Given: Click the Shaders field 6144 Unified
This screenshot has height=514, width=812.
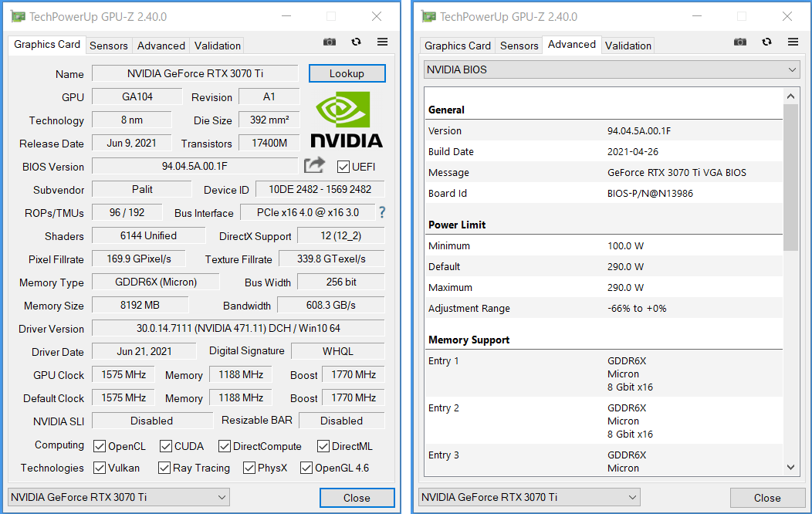Looking at the screenshot, I should point(149,236).
